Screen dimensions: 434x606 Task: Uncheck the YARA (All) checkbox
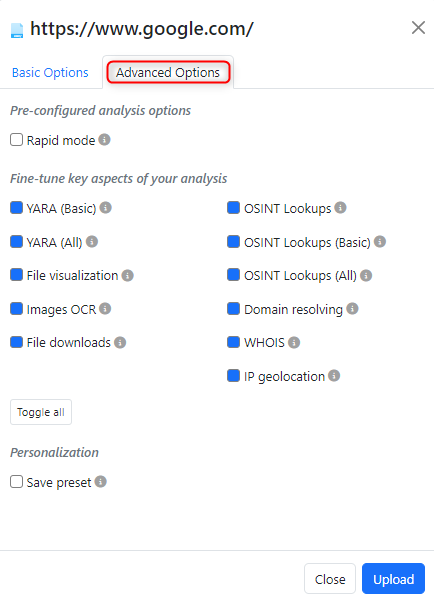coord(16,242)
